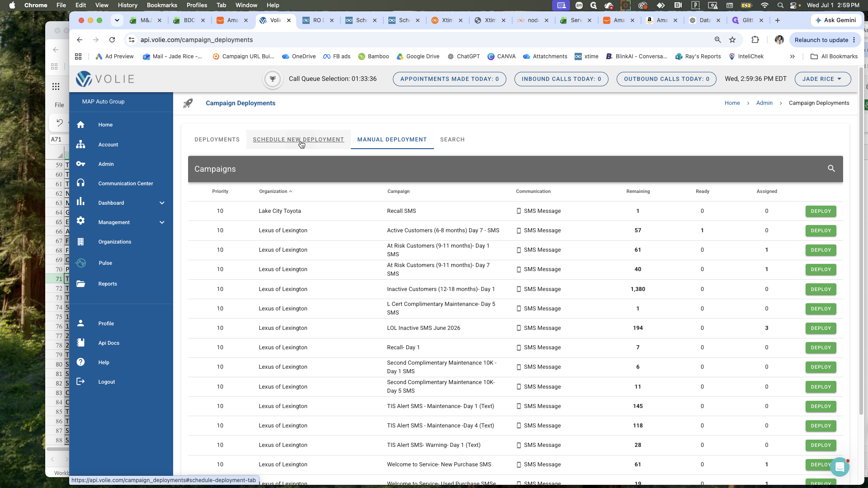Deploy TIS Alert SMS- Warning- Day 1
This screenshot has width=868, height=488.
coord(821,446)
